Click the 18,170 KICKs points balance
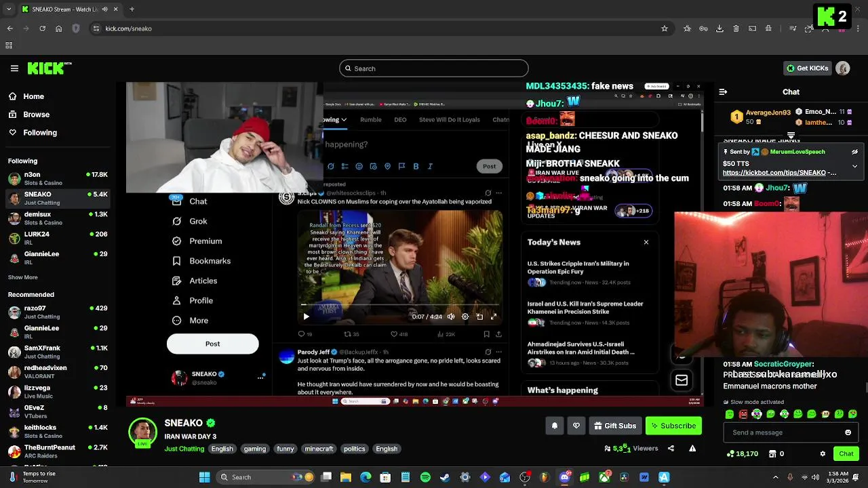The width and height of the screenshot is (868, 488). click(742, 454)
